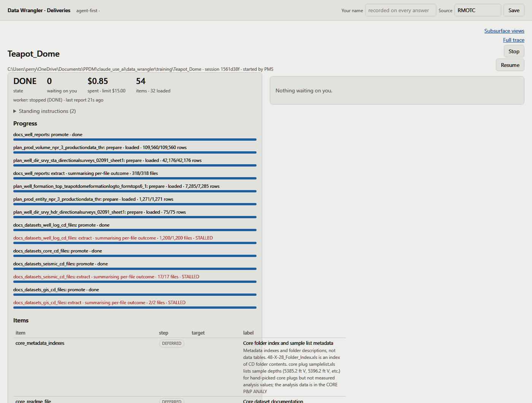
Task: Click the core_metadata_indexes item name
Action: point(40,343)
